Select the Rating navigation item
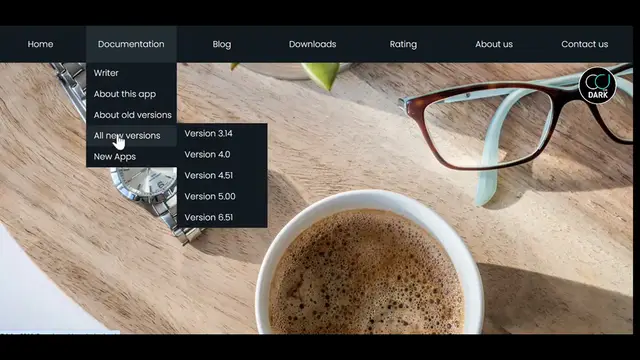Image resolution: width=640 pixels, height=360 pixels. [403, 44]
